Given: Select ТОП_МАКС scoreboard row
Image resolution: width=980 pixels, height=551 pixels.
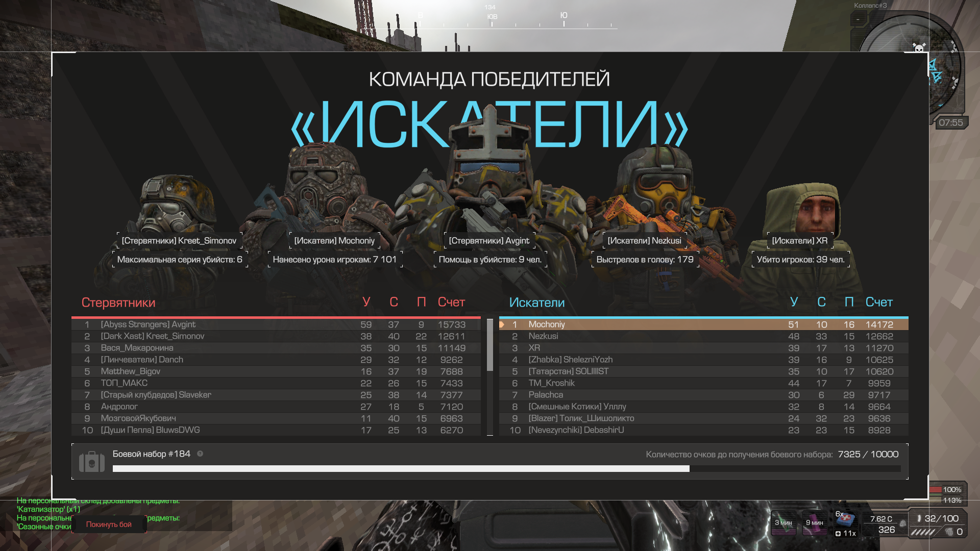Looking at the screenshot, I should (276, 383).
